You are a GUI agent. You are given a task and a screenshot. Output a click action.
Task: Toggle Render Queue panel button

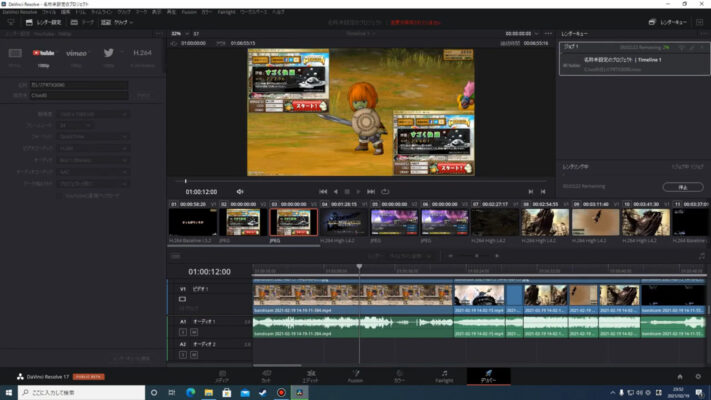[667, 22]
